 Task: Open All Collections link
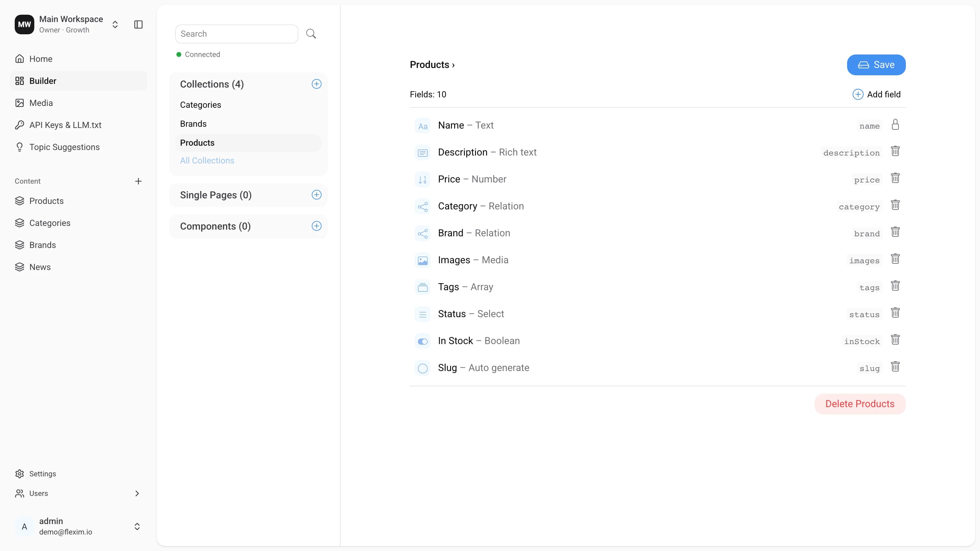coord(207,160)
